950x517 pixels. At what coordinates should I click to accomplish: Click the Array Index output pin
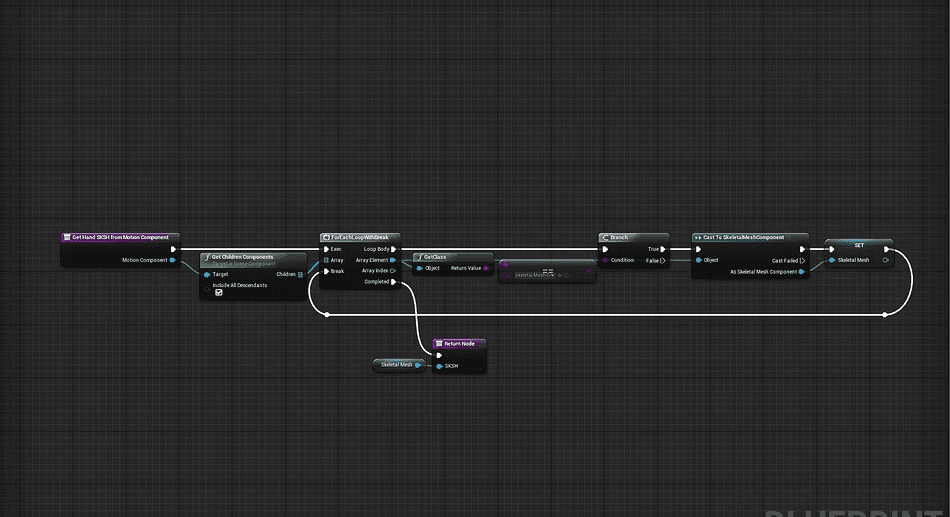click(393, 271)
